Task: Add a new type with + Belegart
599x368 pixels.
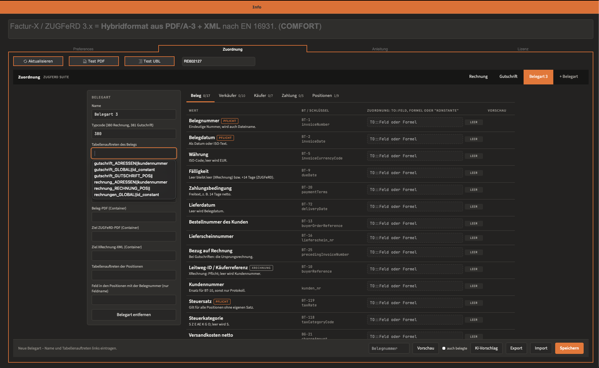Action: [x=569, y=77]
